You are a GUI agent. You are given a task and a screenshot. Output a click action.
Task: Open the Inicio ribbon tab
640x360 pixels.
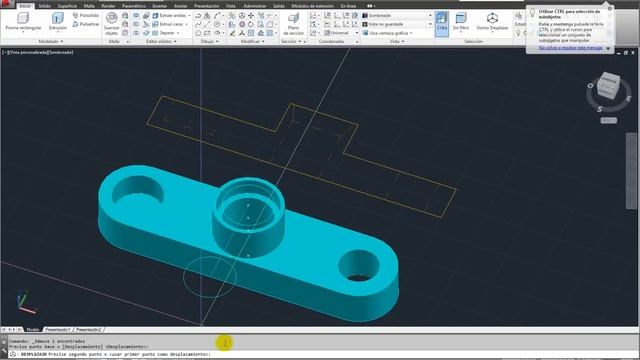click(25, 6)
